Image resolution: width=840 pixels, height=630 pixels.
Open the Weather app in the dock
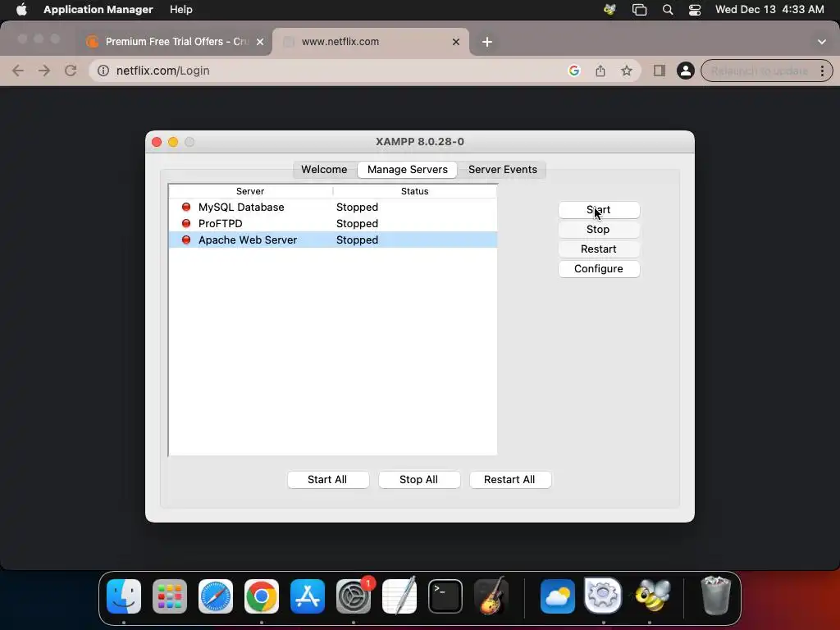(558, 596)
